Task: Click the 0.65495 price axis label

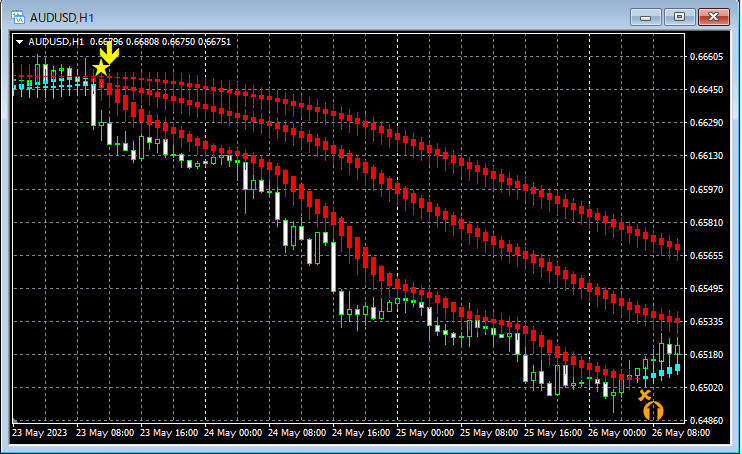Action: point(707,289)
